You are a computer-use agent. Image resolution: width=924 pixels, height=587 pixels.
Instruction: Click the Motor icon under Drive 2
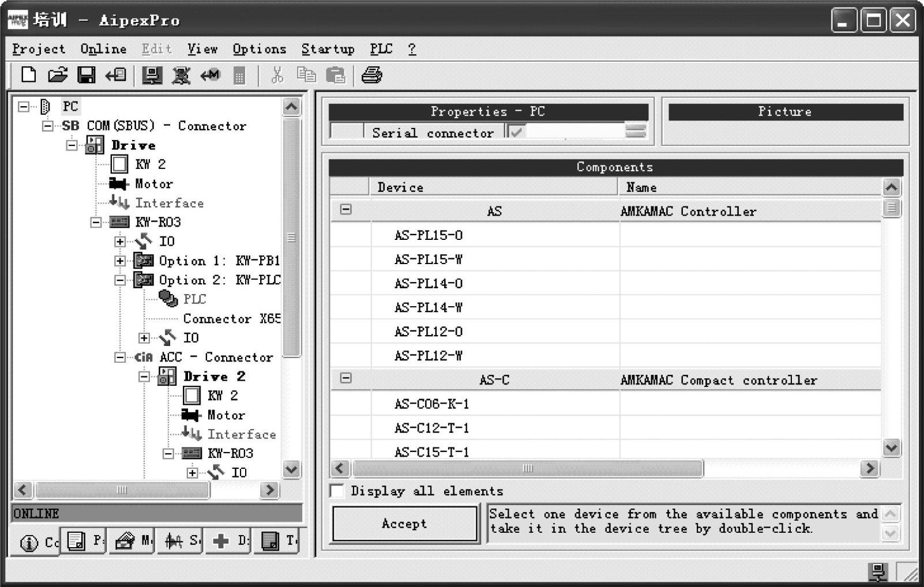click(190, 415)
